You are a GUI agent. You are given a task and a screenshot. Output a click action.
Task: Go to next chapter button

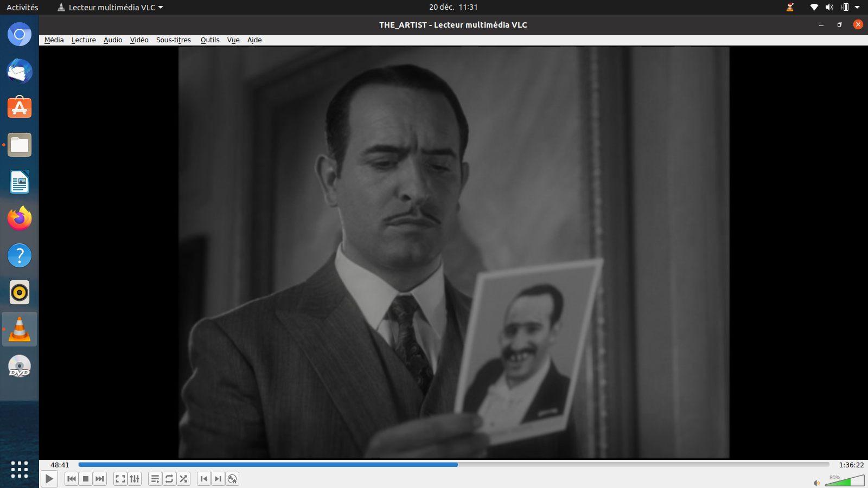[x=218, y=479]
